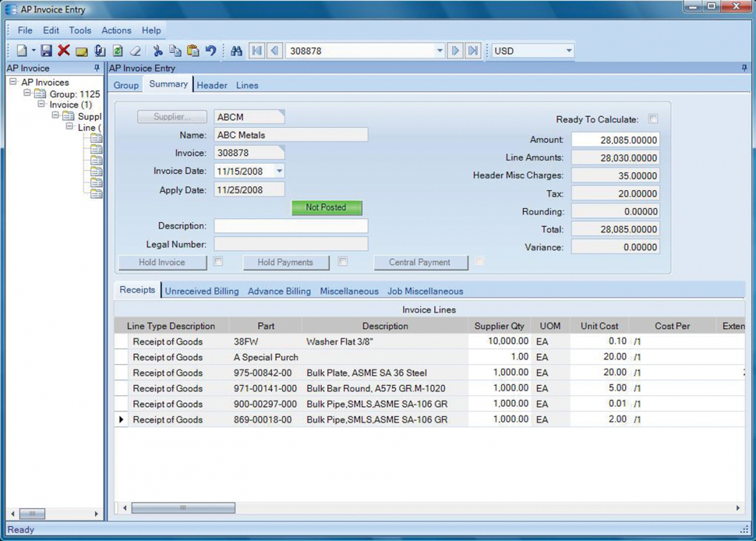This screenshot has width=756, height=541.
Task: Jump to first record navigation icon
Action: pyautogui.click(x=257, y=51)
